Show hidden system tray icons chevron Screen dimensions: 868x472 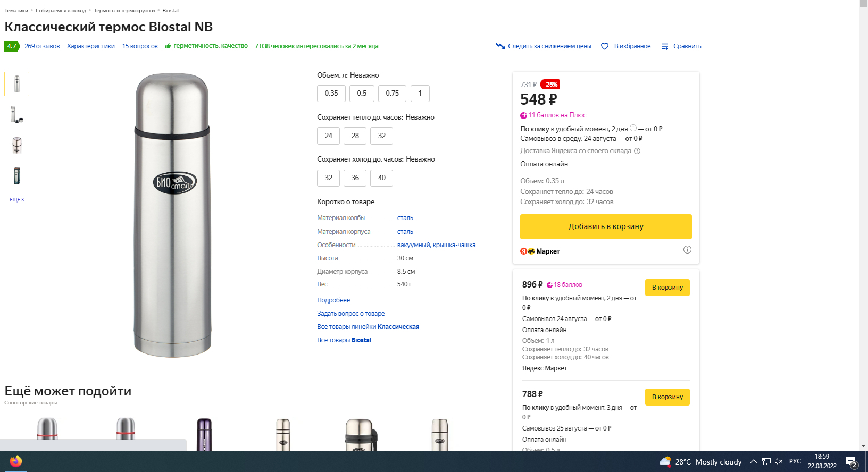pos(753,461)
